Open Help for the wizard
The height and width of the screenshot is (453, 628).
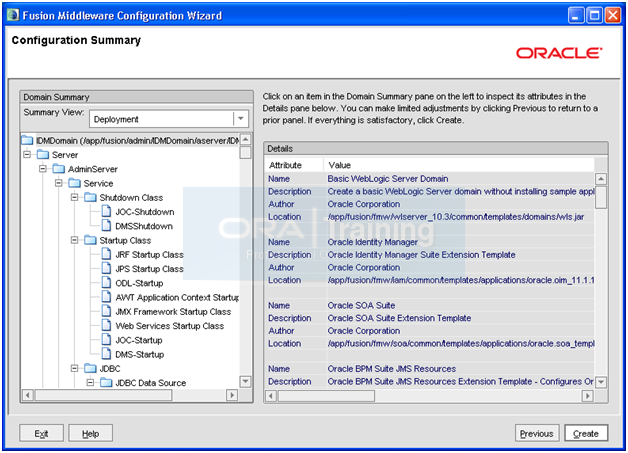coord(91,433)
